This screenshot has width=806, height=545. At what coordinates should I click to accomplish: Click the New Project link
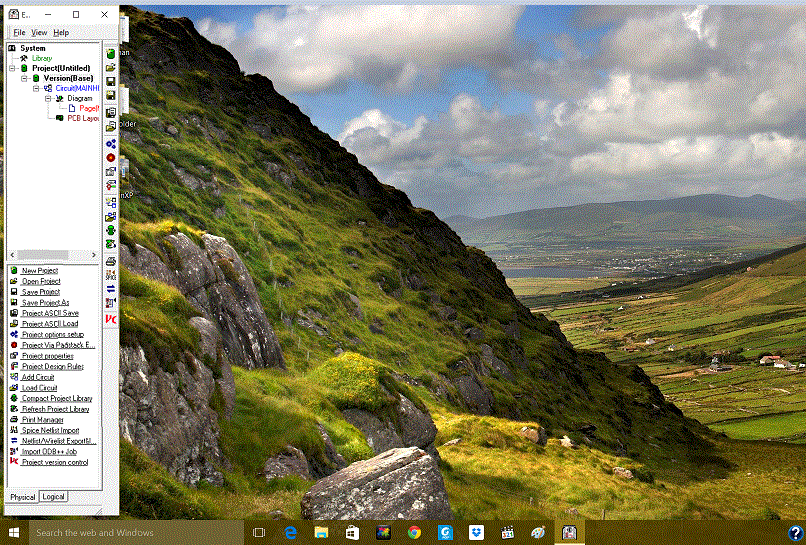40,270
